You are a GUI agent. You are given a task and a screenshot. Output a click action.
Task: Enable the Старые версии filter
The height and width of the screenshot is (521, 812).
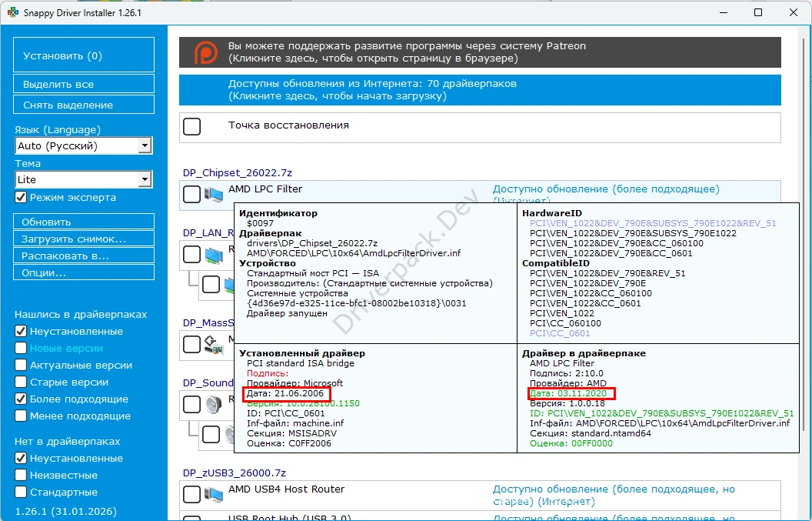click(21, 382)
